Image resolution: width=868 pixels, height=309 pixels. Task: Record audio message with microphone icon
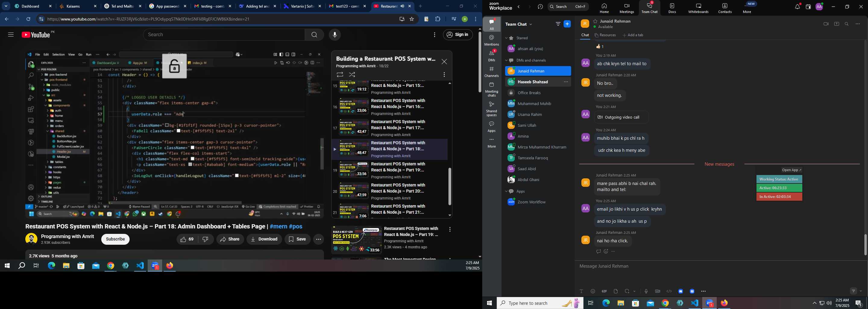coord(646,291)
